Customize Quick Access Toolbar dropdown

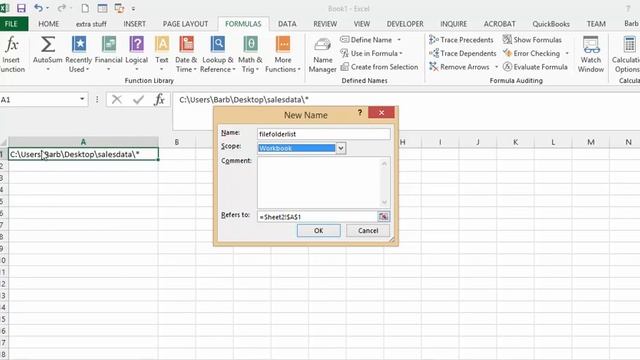point(133,9)
